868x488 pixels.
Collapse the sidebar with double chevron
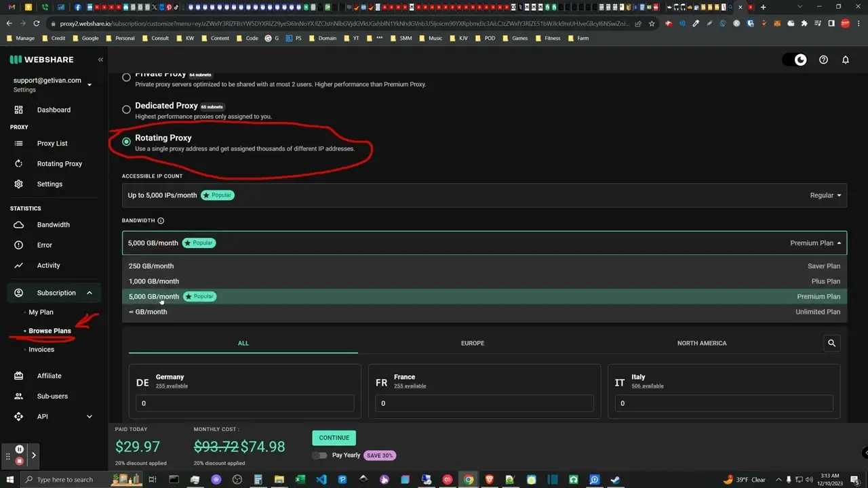click(100, 60)
